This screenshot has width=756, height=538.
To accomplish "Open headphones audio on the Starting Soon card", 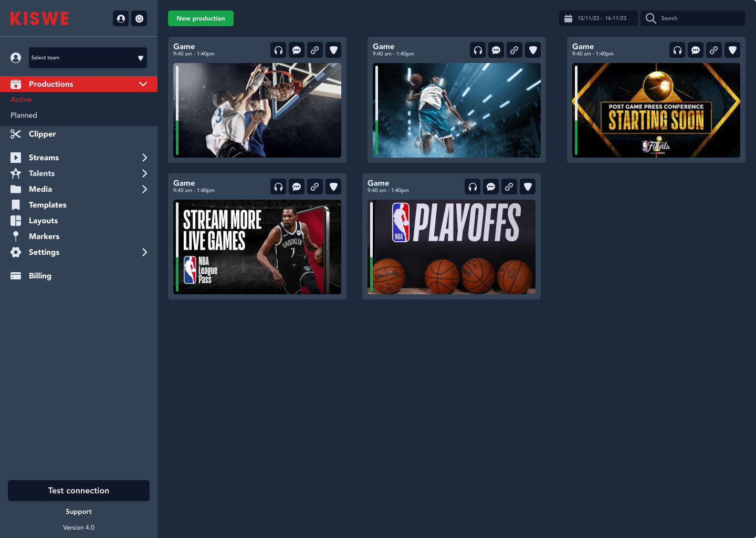I will point(677,50).
